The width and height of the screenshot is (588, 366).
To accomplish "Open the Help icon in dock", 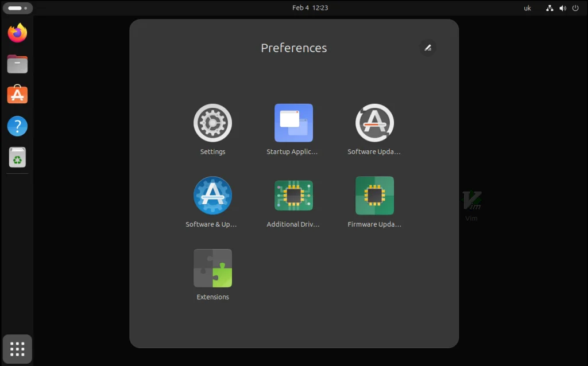I will point(17,126).
